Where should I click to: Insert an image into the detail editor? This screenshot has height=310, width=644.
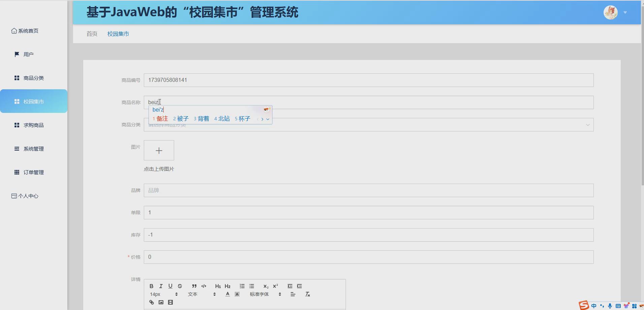[161, 302]
